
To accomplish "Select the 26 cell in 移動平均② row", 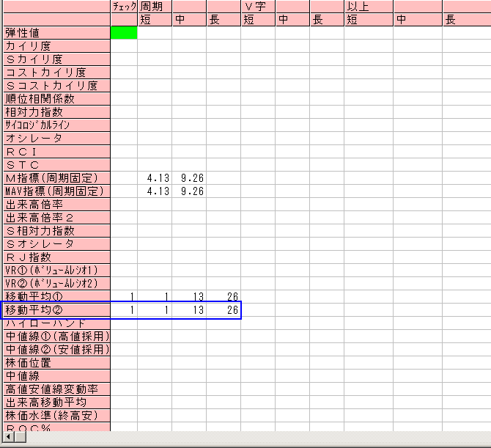I will click(x=224, y=310).
